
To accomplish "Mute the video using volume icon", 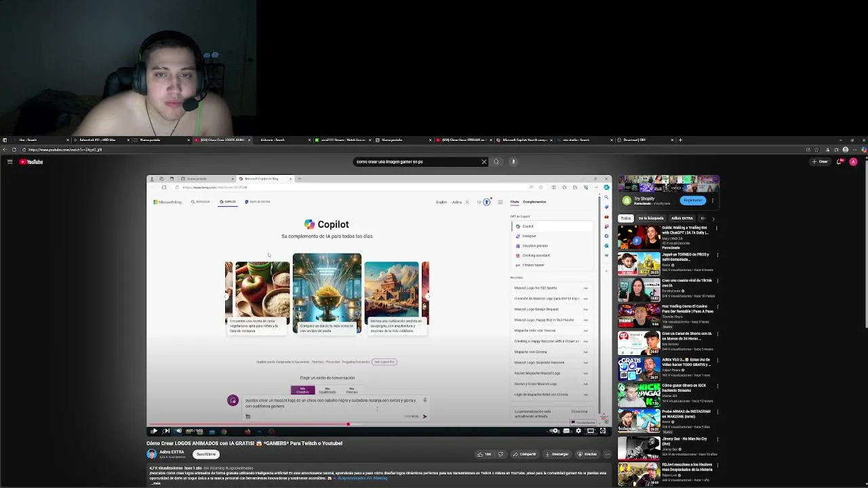I will (x=178, y=431).
